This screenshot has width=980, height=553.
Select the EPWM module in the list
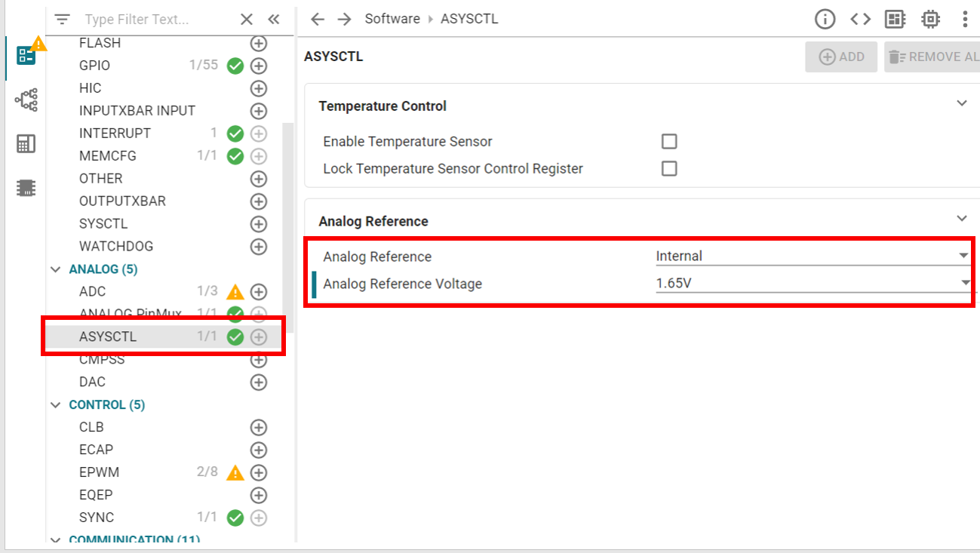(99, 472)
